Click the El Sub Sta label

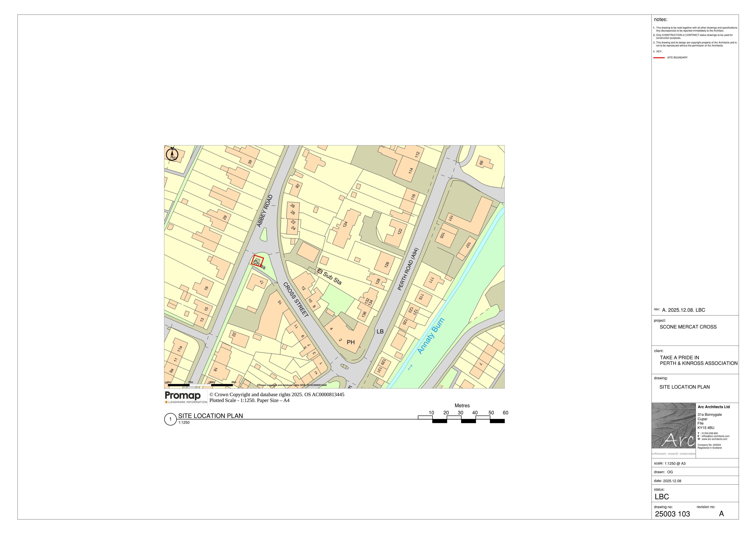(329, 276)
